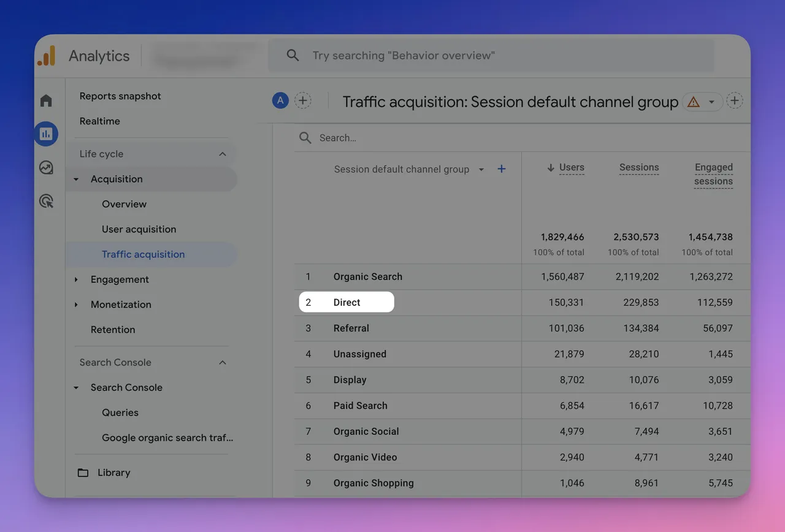Screen dimensions: 785x532
Task: Add secondary dimension with blue plus
Action: (502, 169)
